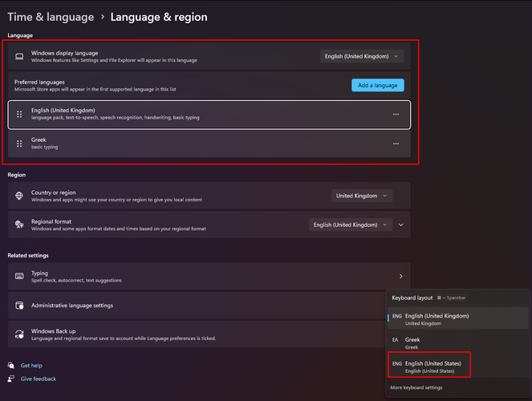The width and height of the screenshot is (532, 401).
Task: Open more options for English (United Kingdom)
Action: click(396, 115)
